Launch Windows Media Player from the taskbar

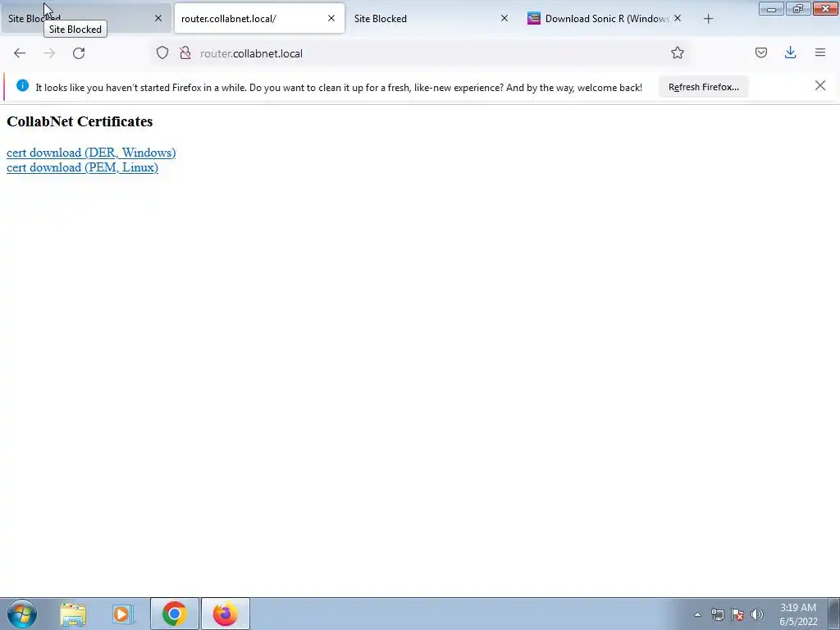point(123,614)
